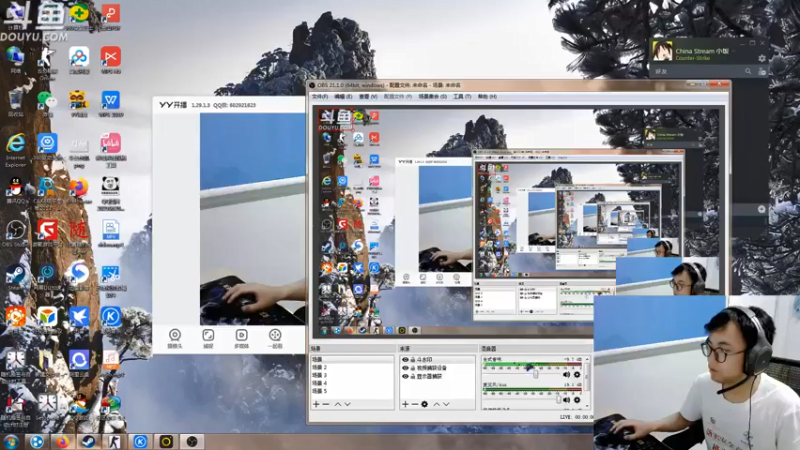Screen dimensions: 800x450
Task: Open the 工具(T) menu in OBS
Action: tap(462, 96)
